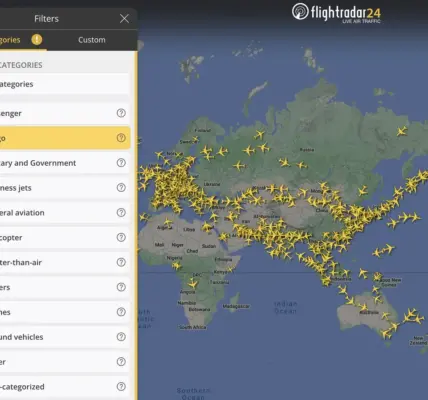Switch to the Custom filters tab

92,40
